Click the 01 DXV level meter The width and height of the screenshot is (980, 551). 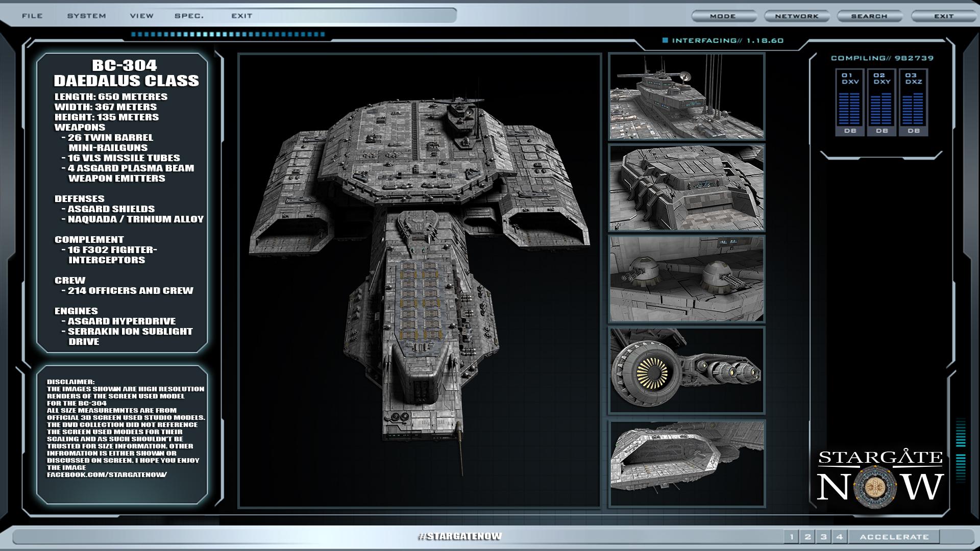click(x=850, y=103)
